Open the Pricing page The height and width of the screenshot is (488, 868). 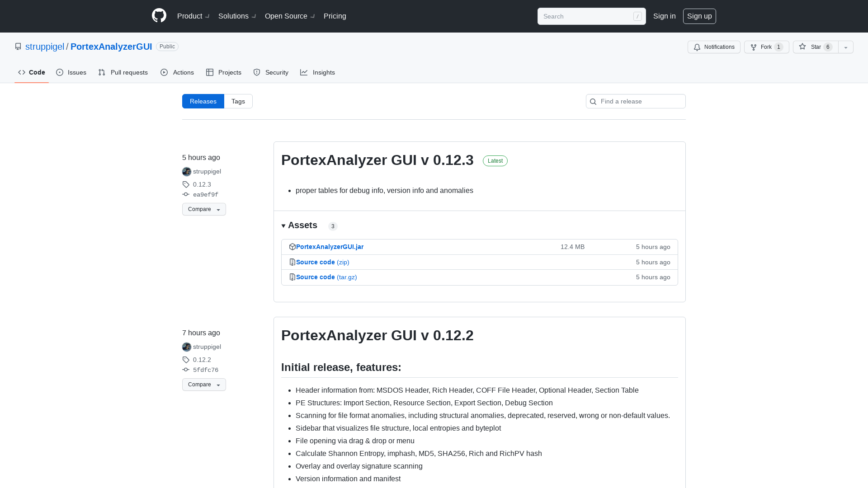tap(335, 16)
